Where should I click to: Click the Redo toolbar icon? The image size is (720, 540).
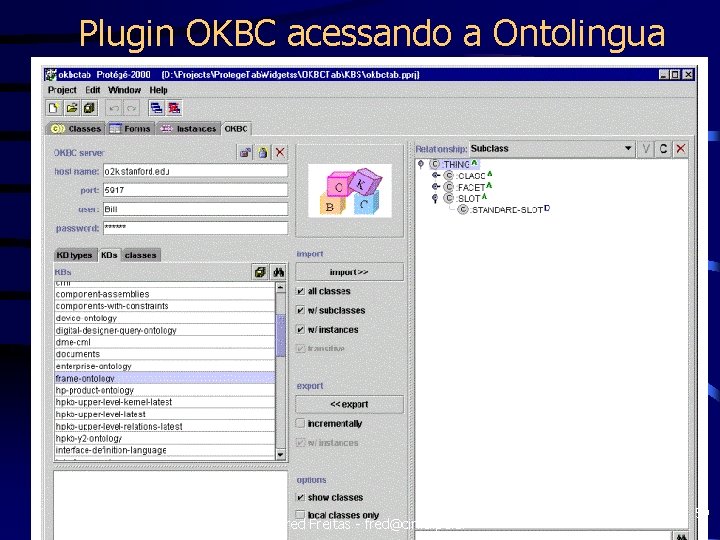coord(131,108)
